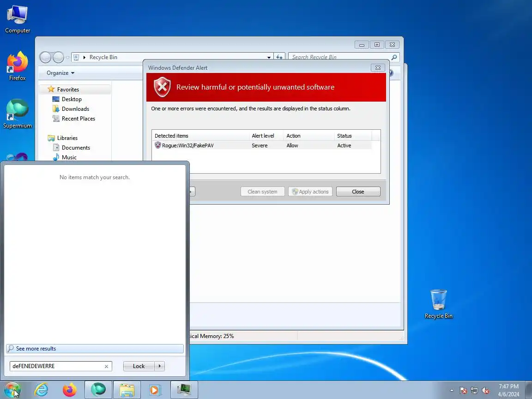Select the Rogue:Win32/FakePAV row text

pos(187,145)
